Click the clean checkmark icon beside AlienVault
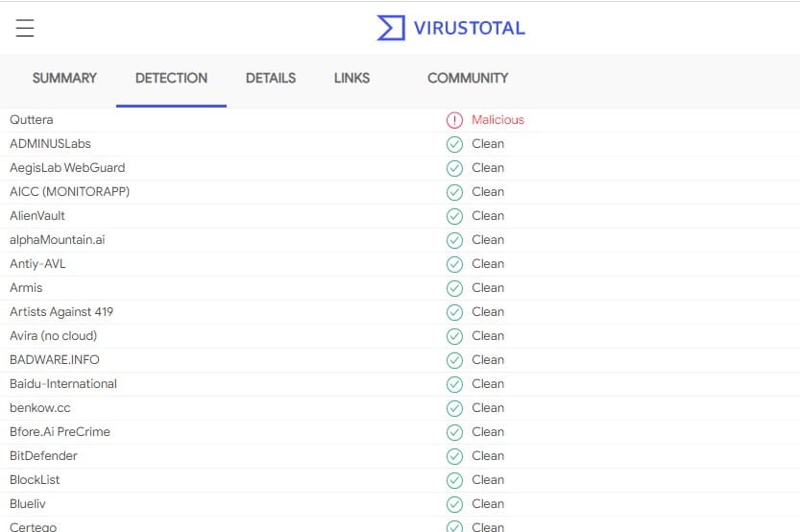Screen dimensions: 800x532 coord(454,216)
